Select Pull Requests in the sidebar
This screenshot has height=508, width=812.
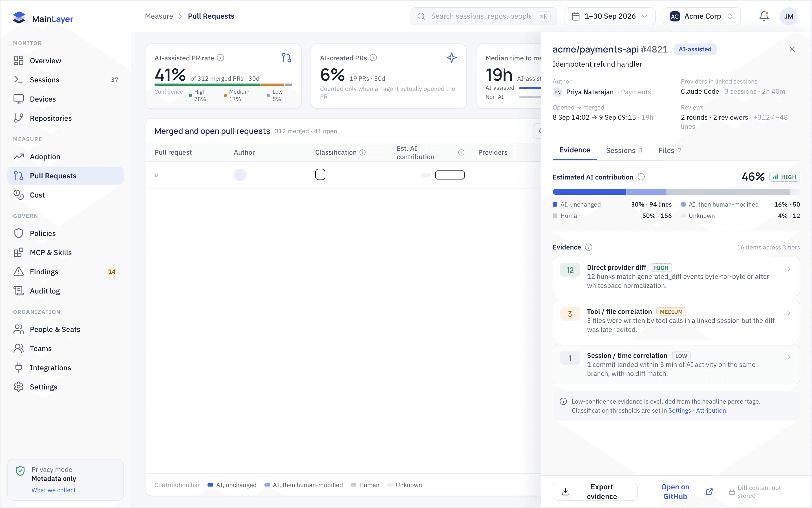66,176
